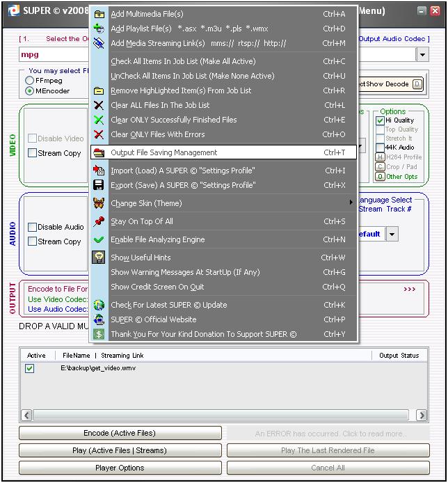Viewport: 448px width, 483px height.
Task: Click the Other Opts O icon
Action: tap(380, 177)
